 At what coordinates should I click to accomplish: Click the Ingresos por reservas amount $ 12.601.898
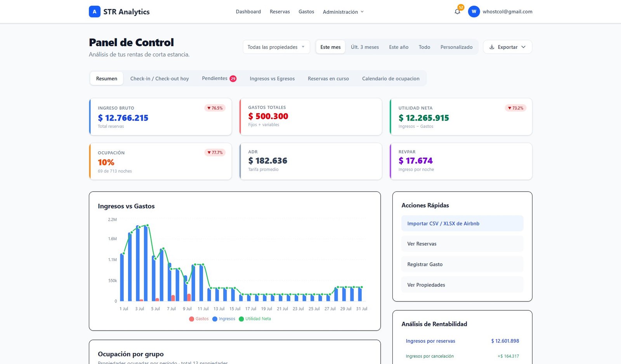point(505,341)
